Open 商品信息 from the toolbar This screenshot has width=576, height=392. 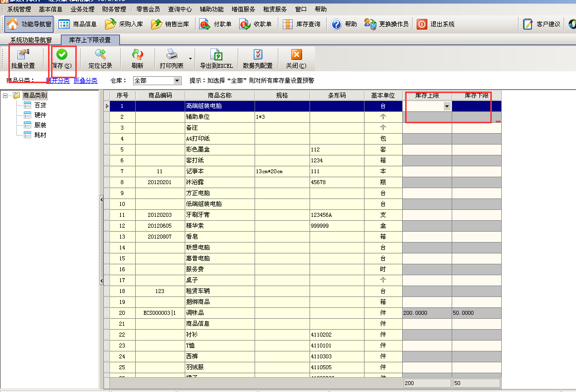click(78, 24)
